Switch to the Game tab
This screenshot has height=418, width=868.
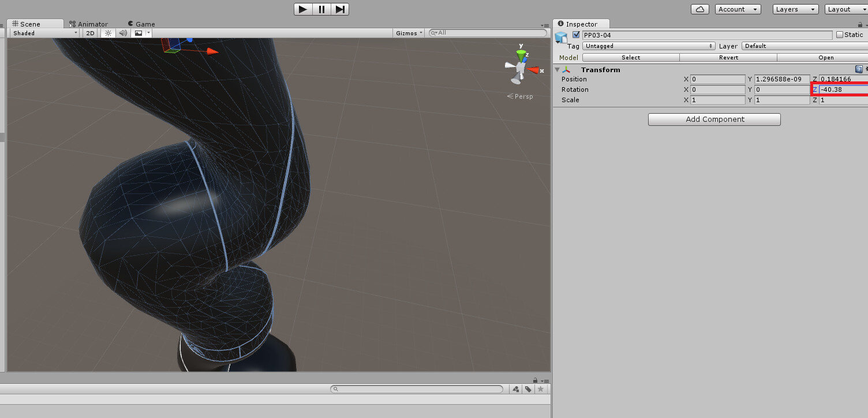pyautogui.click(x=141, y=24)
